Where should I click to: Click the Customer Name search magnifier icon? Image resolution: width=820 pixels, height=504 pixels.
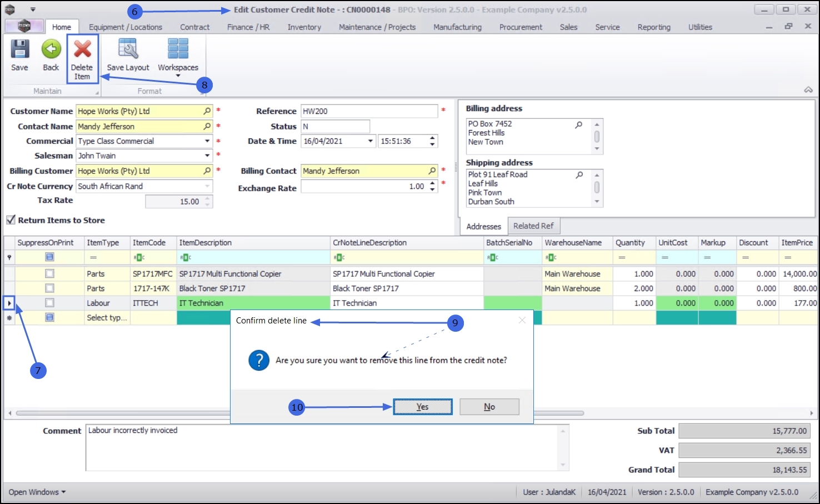207,111
